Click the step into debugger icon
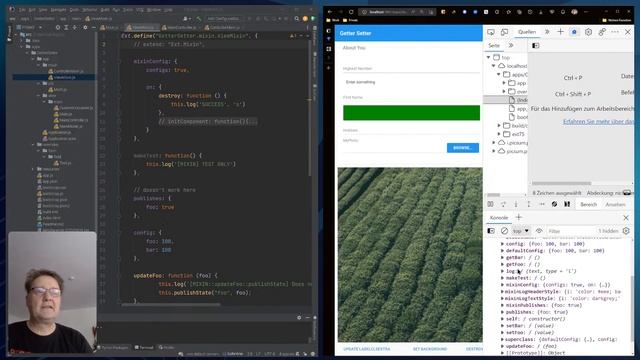Viewport: 640px width, 360px height. click(516, 204)
